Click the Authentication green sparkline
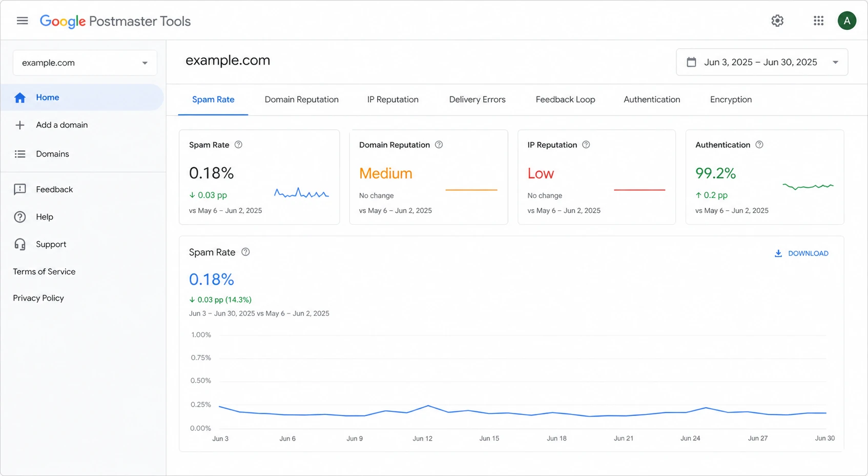The image size is (868, 476). pyautogui.click(x=808, y=186)
